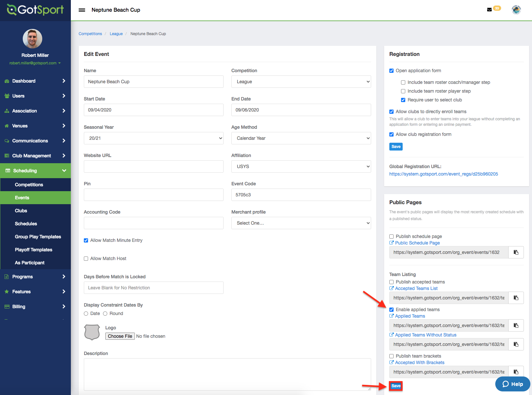
Task: Copy the Accepted Teams List URL
Action: pos(516,298)
